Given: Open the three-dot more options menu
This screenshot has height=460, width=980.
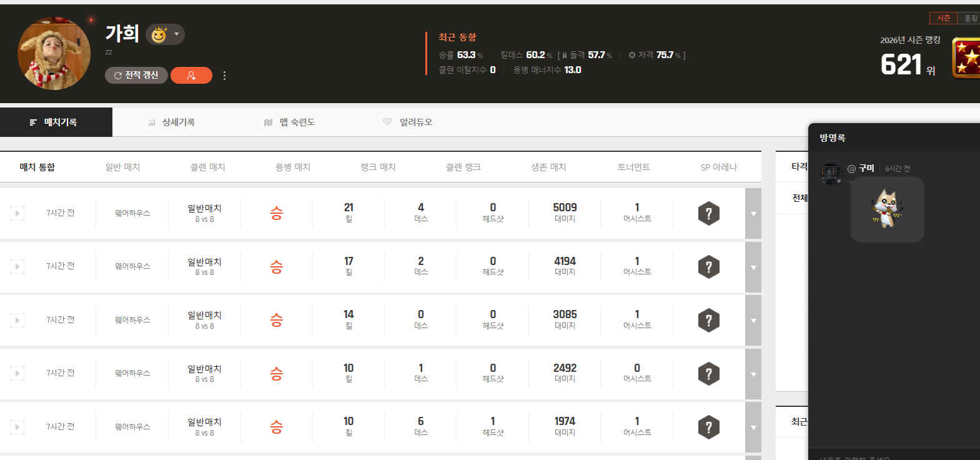Looking at the screenshot, I should click(224, 76).
